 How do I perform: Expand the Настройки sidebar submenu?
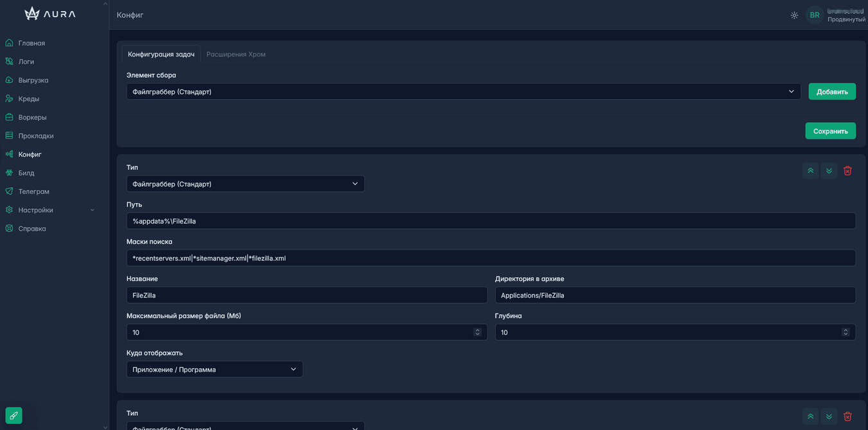(92, 210)
